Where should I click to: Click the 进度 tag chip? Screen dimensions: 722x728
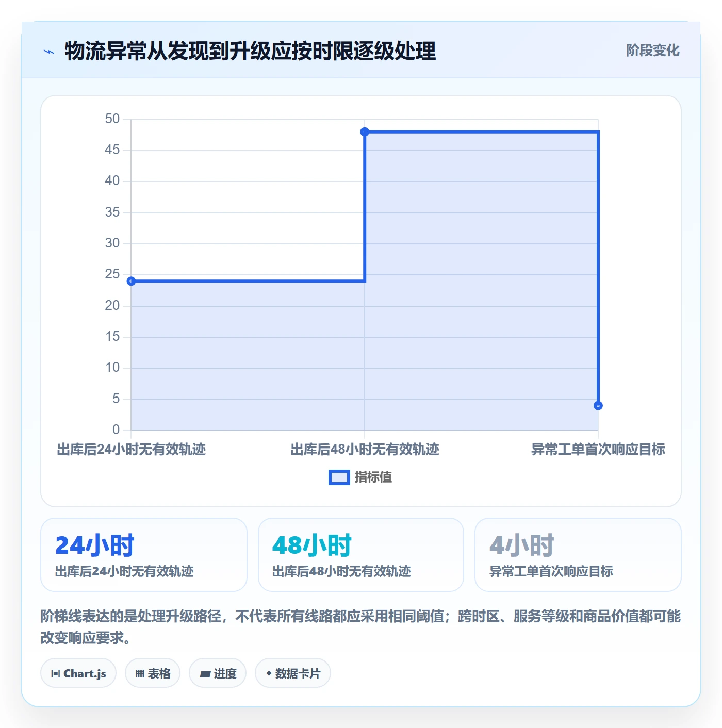pyautogui.click(x=218, y=673)
